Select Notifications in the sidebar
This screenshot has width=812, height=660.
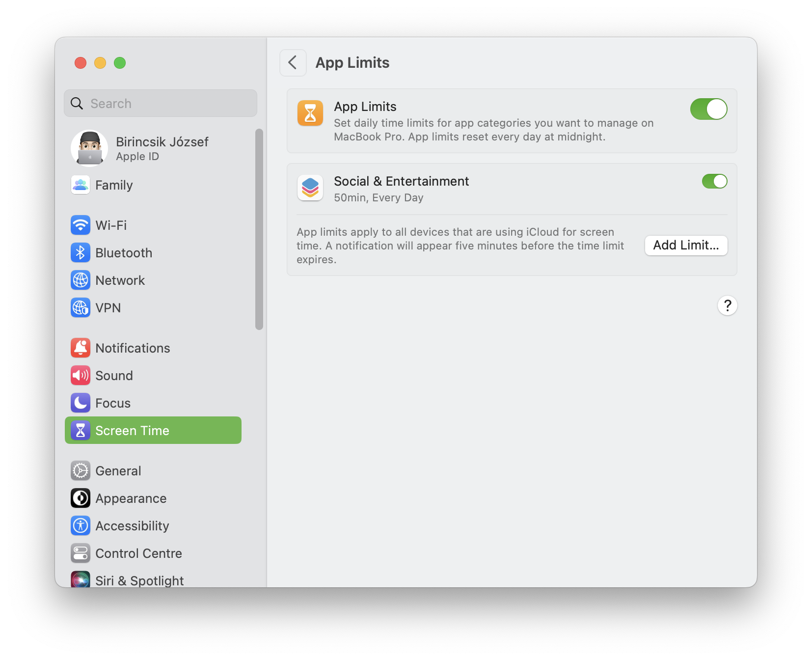pyautogui.click(x=153, y=348)
